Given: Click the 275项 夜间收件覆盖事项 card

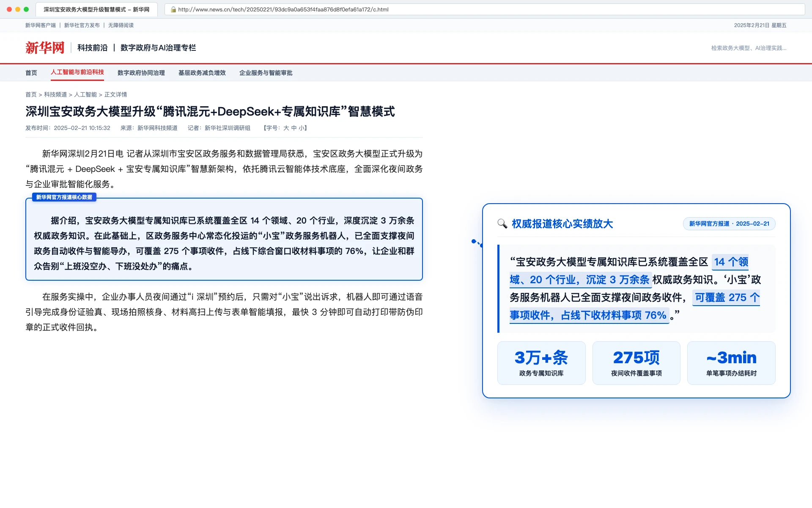Looking at the screenshot, I should 636,363.
